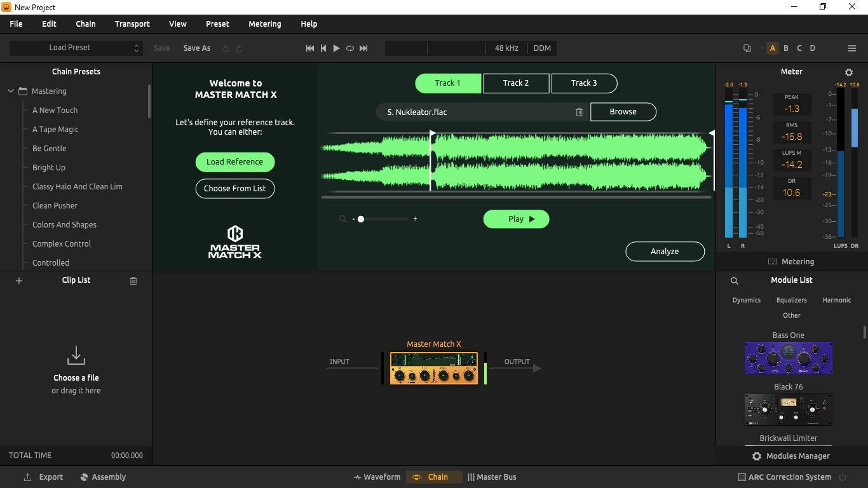Open the Load Preset dropdown
The width and height of the screenshot is (868, 488).
[76, 48]
